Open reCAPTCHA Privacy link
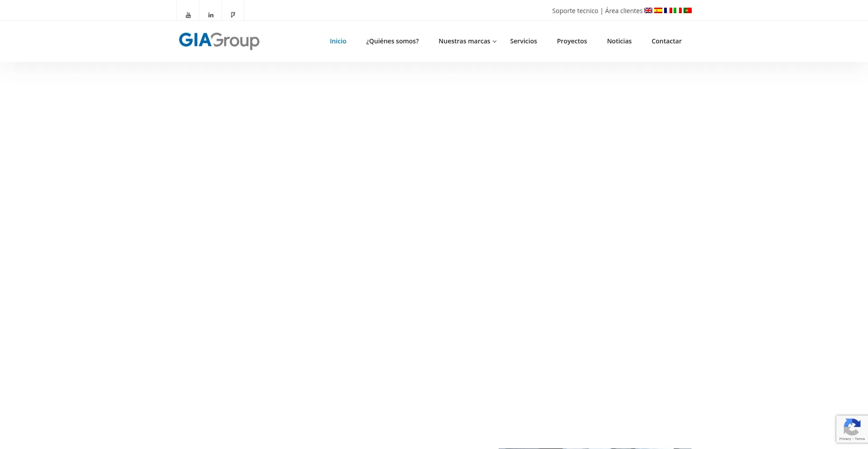 tap(844, 439)
